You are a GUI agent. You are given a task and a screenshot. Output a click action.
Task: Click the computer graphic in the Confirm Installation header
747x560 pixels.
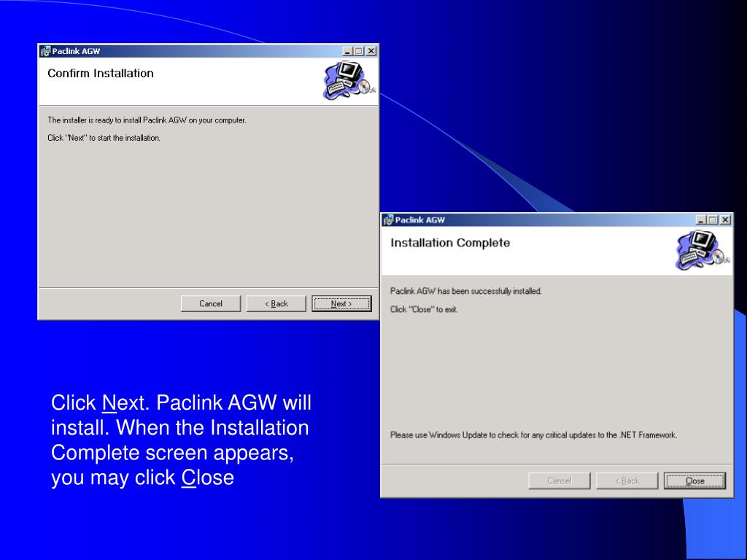pos(349,80)
